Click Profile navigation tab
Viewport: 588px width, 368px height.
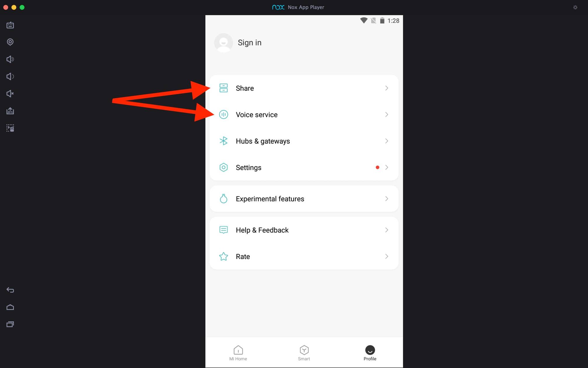[x=370, y=352]
